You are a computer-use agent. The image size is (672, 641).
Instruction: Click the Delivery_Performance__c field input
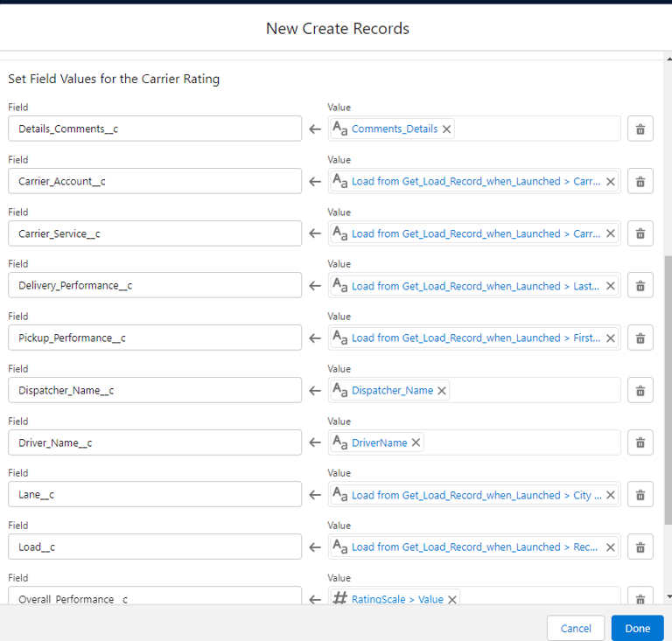click(x=155, y=285)
